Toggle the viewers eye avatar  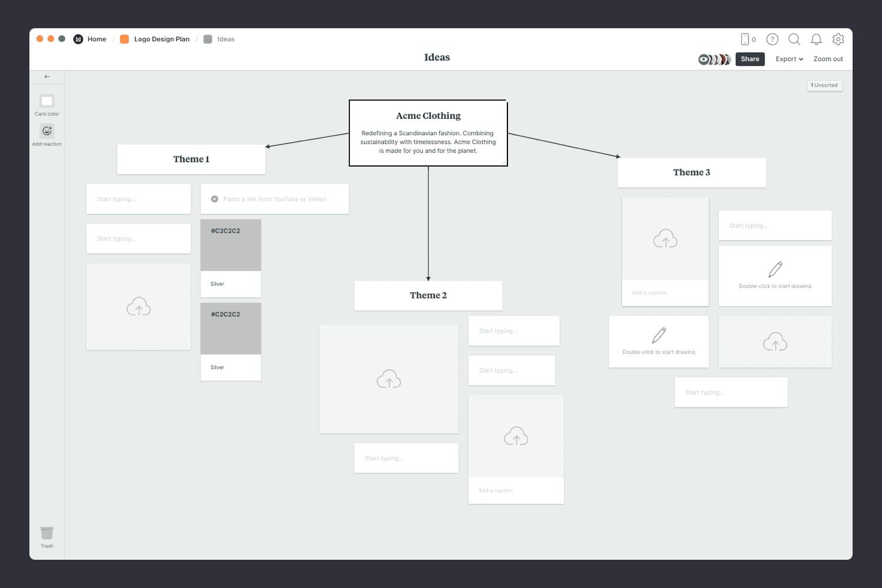coord(704,59)
